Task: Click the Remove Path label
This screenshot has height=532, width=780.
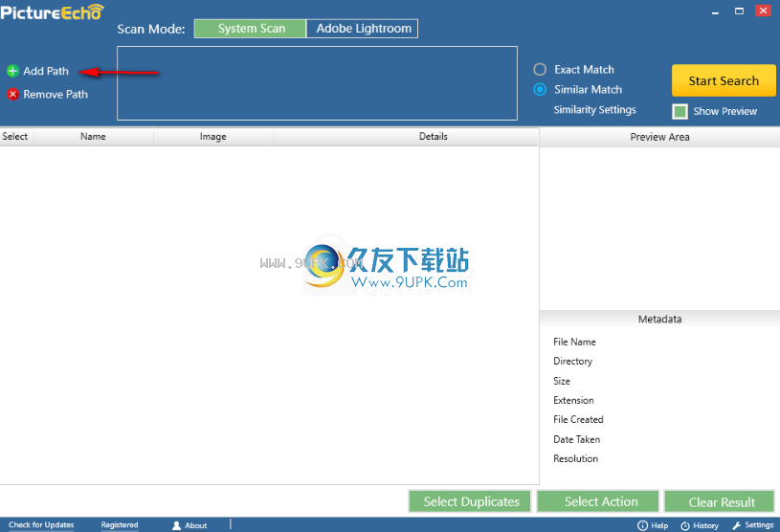Action: pos(56,94)
